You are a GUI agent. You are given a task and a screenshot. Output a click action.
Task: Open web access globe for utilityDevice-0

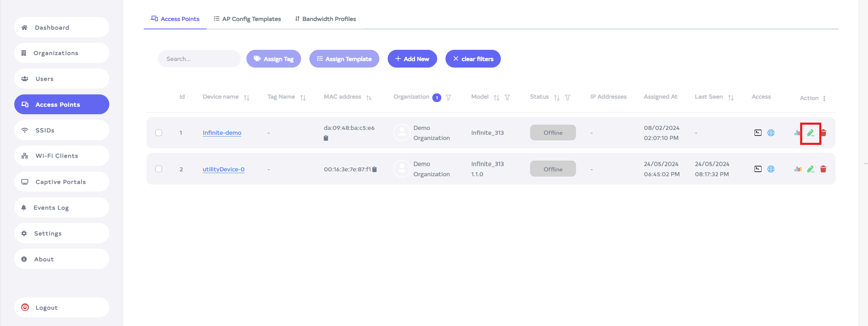click(771, 169)
